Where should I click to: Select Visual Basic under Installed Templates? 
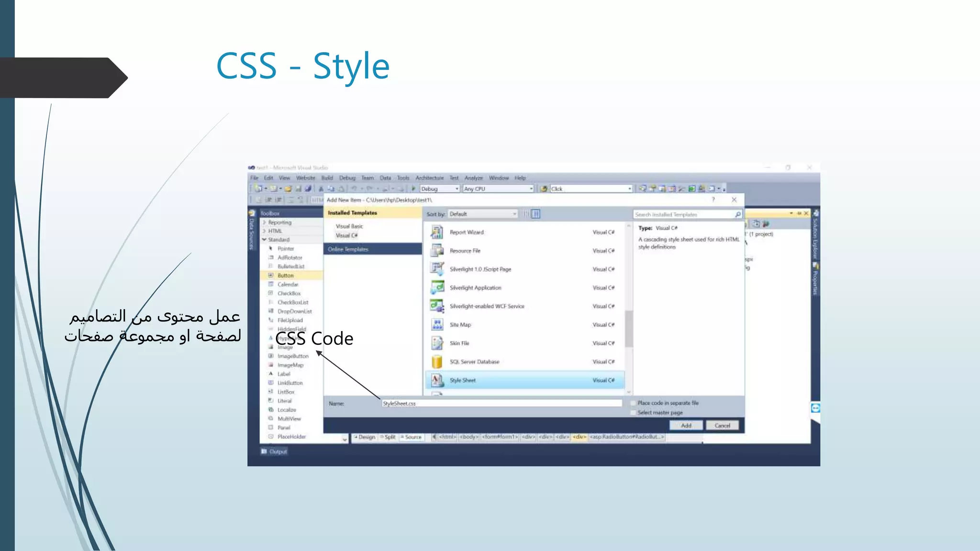[349, 226]
